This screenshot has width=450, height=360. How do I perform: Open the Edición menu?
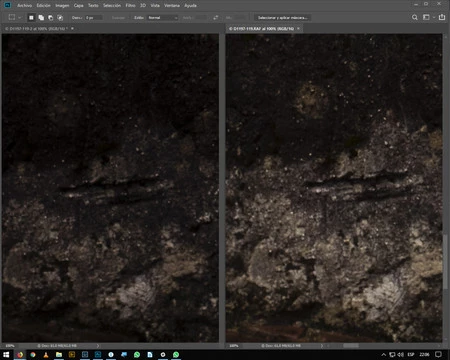coord(43,5)
